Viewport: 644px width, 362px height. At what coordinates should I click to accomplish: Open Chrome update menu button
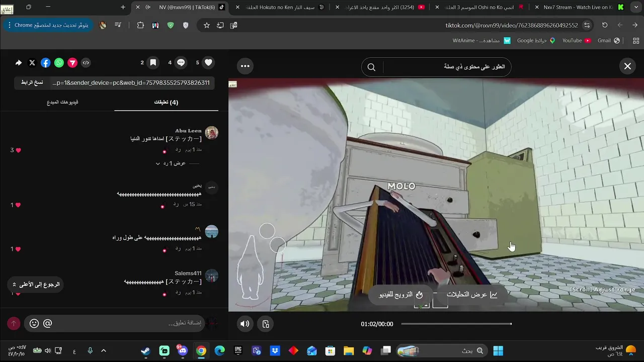[x=48, y=25]
